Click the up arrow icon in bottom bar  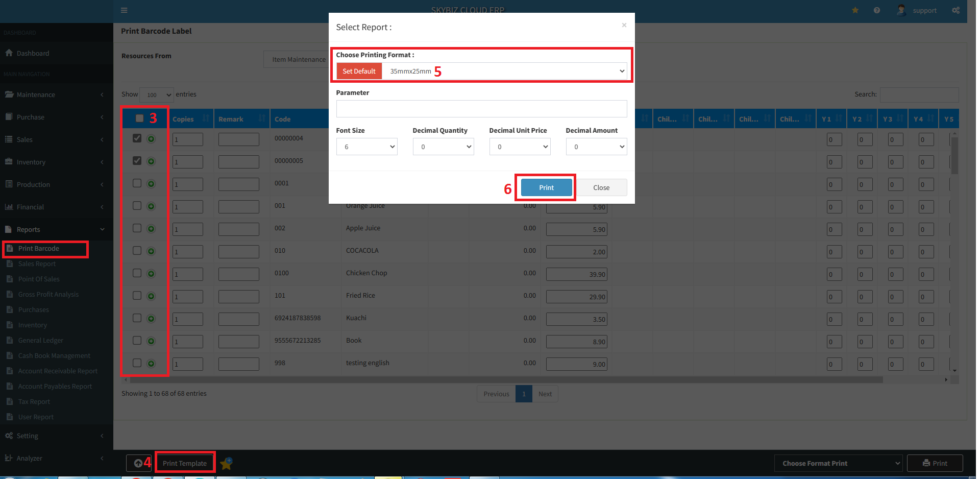138,463
